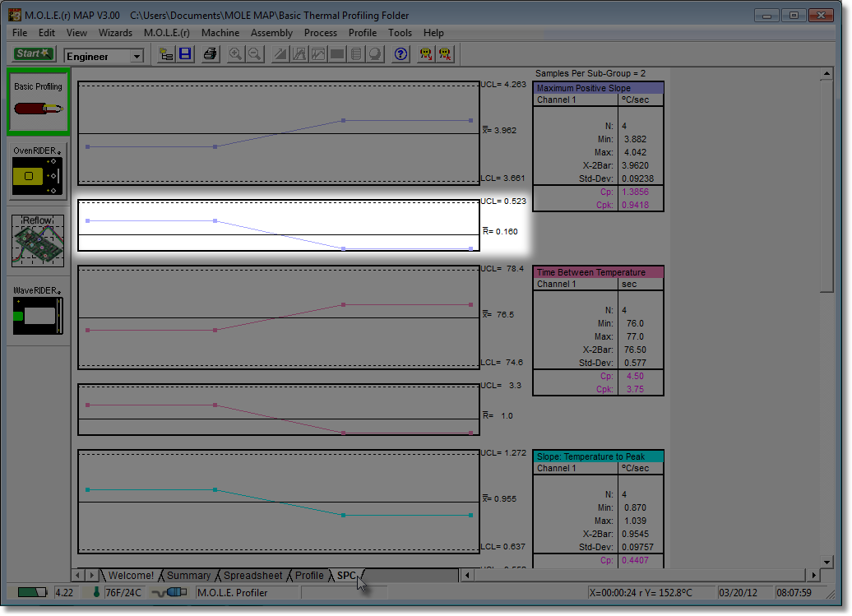Screen dimensions: 852x616
Task: Click the highlighted R-bar 0.160 range chart
Action: pos(279,225)
